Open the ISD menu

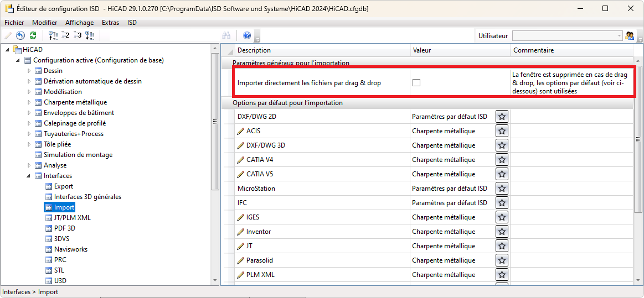[132, 23]
